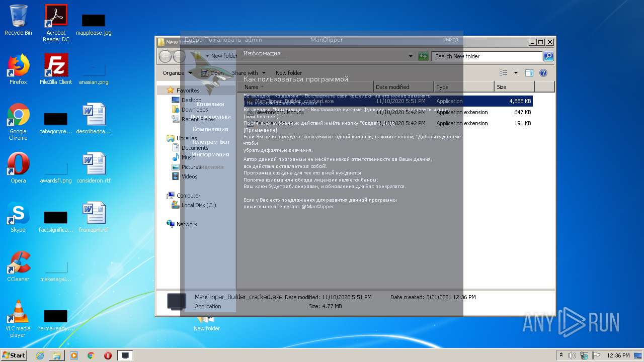Focus the Search New folder field

(487, 56)
